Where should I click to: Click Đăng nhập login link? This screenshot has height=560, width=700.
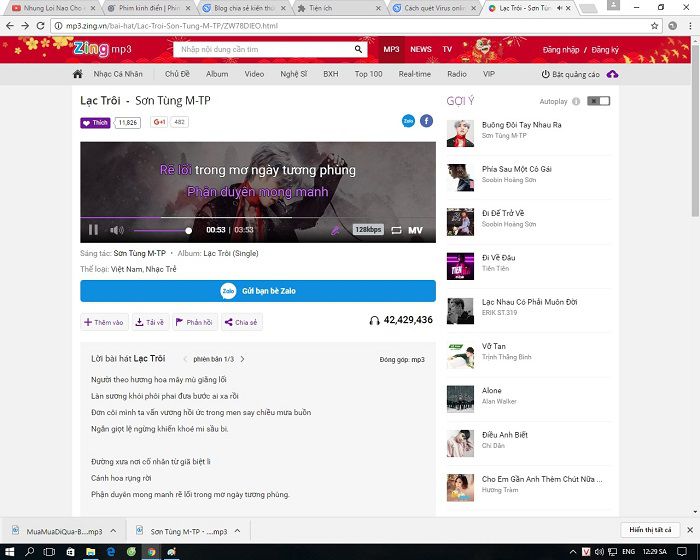click(x=561, y=50)
